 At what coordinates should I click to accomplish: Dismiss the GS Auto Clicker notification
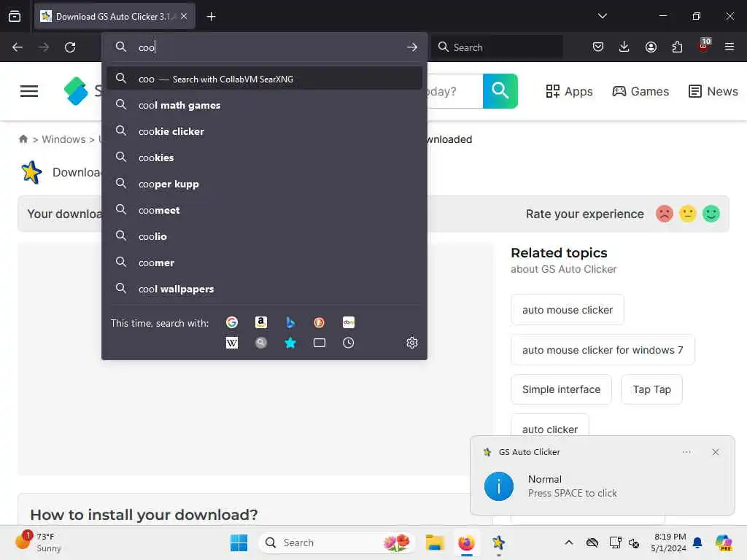(715, 452)
